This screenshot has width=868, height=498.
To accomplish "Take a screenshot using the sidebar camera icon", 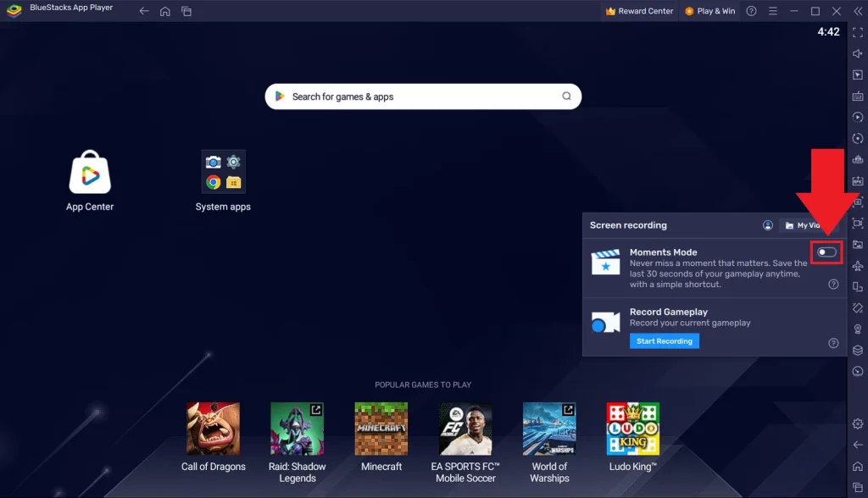I will click(858, 202).
